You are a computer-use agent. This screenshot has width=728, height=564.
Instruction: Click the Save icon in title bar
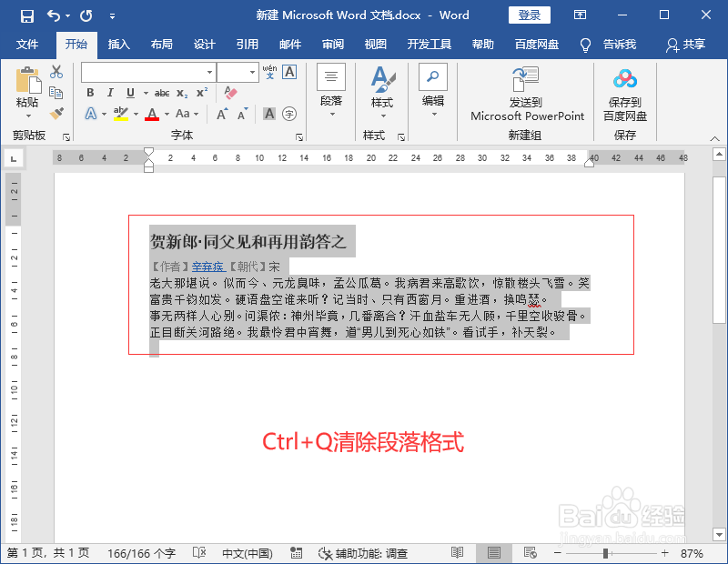coord(27,15)
